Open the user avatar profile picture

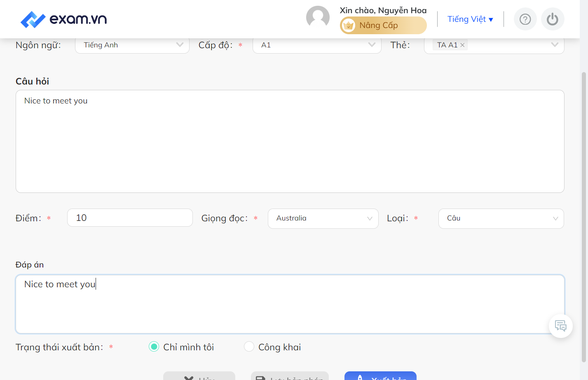(318, 18)
